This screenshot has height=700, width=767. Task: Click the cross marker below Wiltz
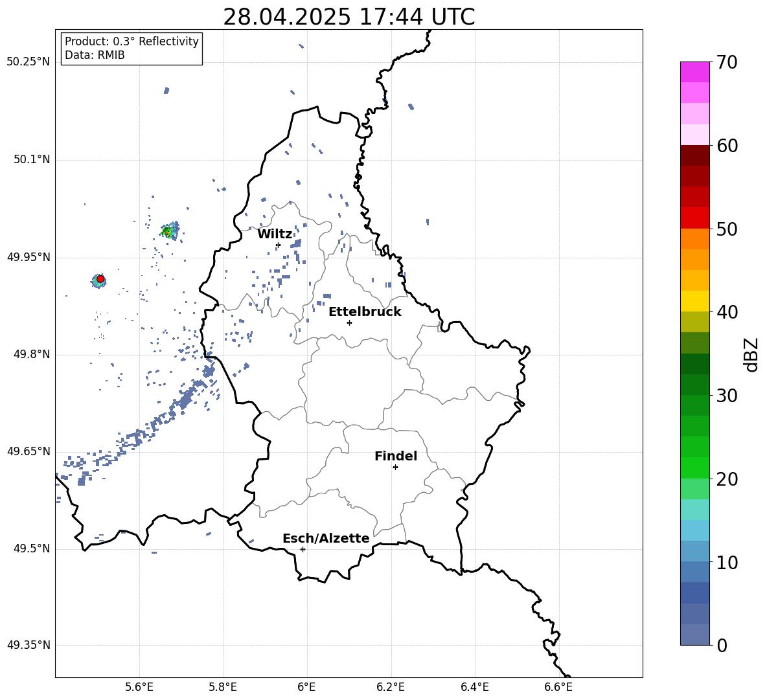279,245
